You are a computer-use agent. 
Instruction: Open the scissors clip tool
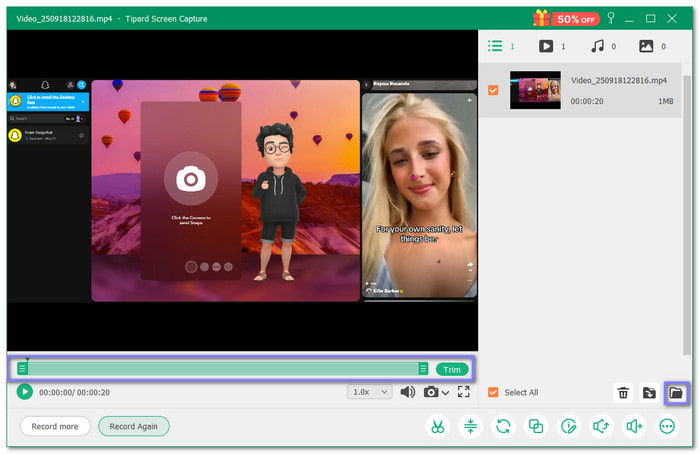coord(438,426)
